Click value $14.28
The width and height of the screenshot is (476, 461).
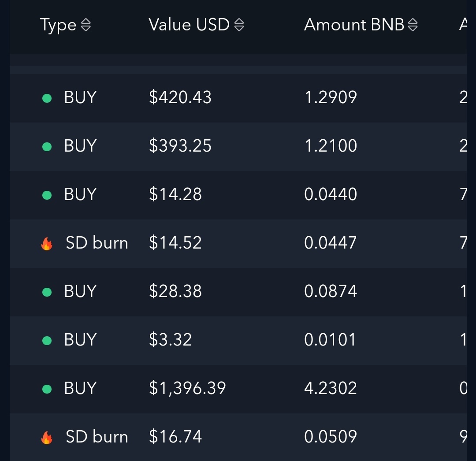[x=175, y=194]
